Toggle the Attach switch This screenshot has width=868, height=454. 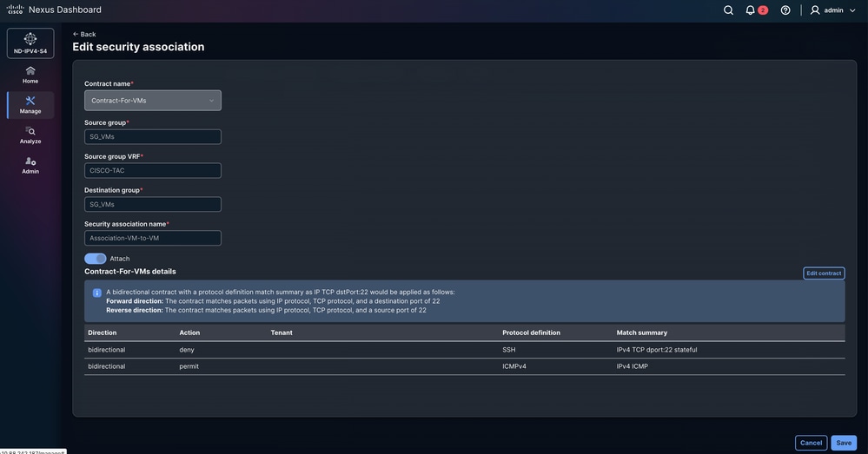coord(96,258)
